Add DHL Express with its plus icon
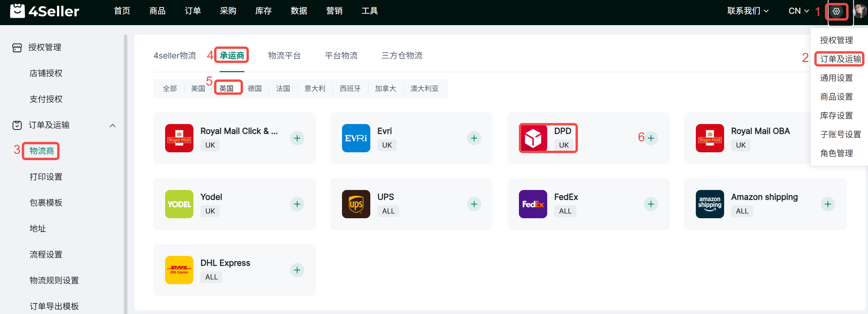868x314 pixels. 297,270
